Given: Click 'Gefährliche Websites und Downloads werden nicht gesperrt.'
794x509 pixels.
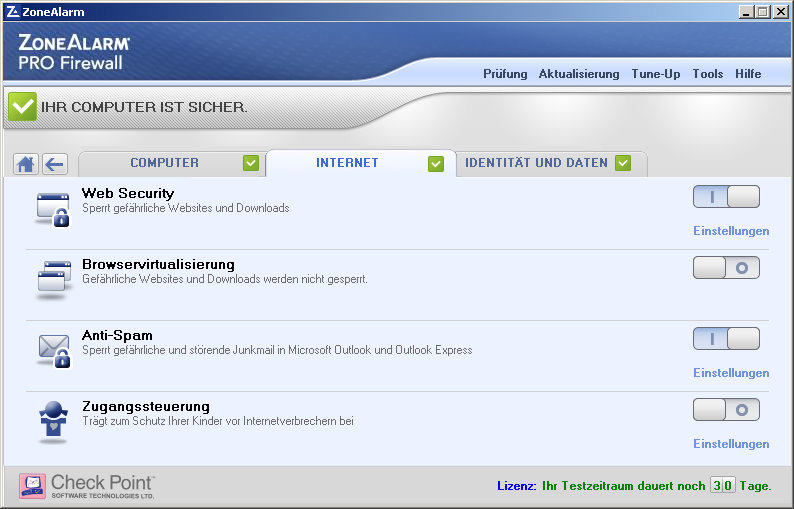Looking at the screenshot, I should click(x=225, y=279).
